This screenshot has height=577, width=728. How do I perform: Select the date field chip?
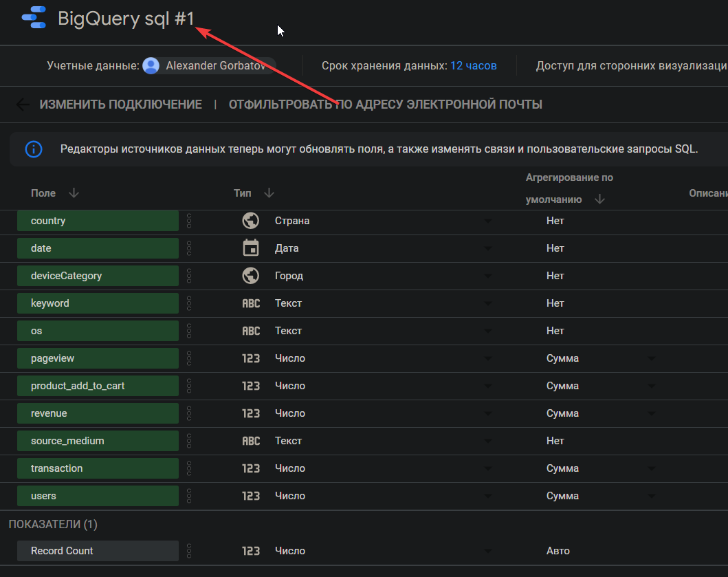click(98, 248)
